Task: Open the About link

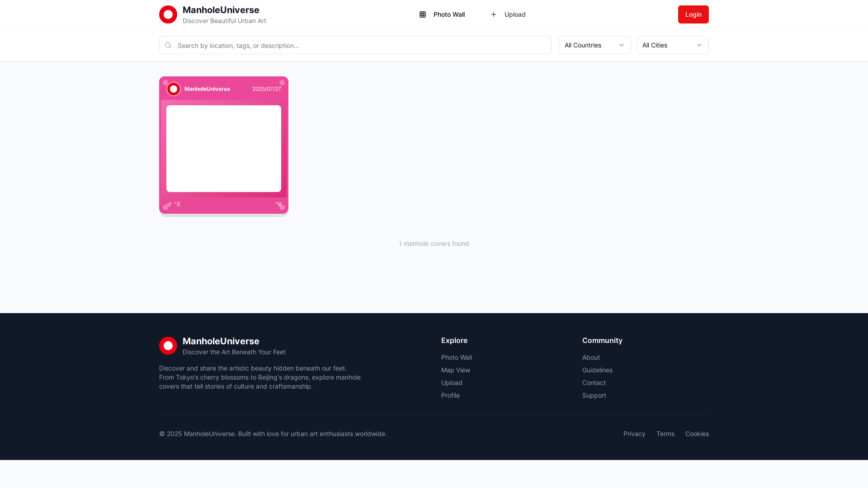Action: [x=591, y=357]
